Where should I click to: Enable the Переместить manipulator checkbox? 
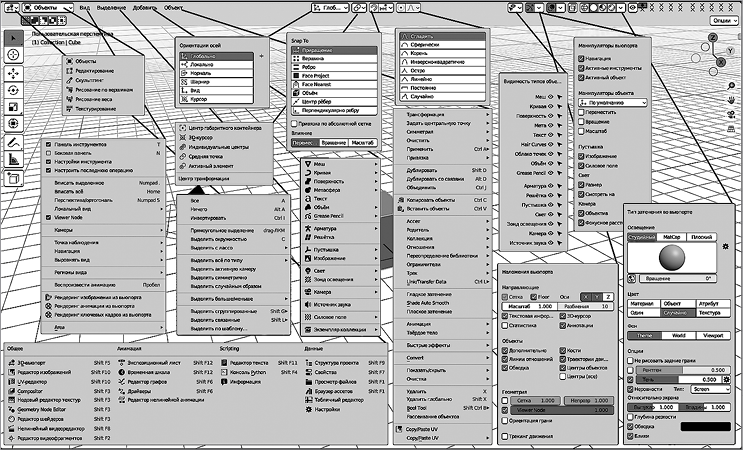click(x=583, y=113)
